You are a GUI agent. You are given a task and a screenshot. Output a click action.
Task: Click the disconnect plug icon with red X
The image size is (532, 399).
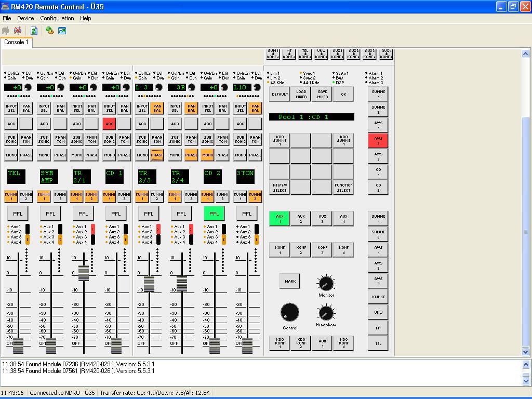click(x=17, y=31)
